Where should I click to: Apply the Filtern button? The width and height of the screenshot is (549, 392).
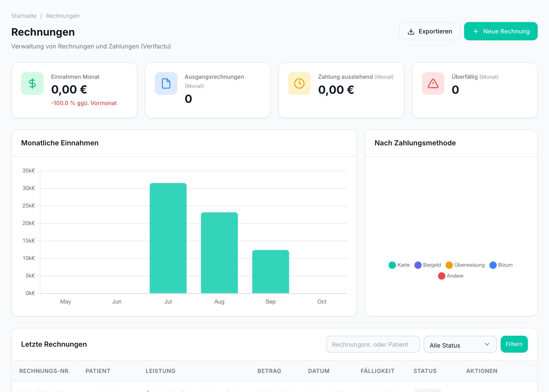[514, 344]
